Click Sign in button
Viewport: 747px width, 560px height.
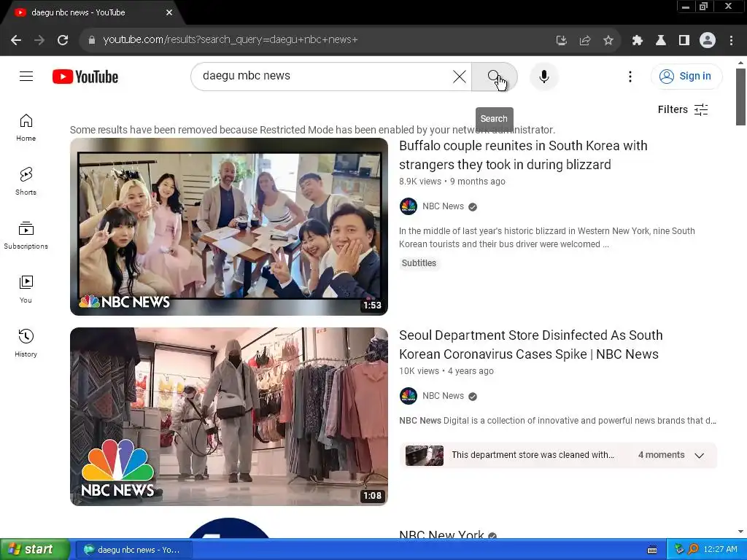686,76
